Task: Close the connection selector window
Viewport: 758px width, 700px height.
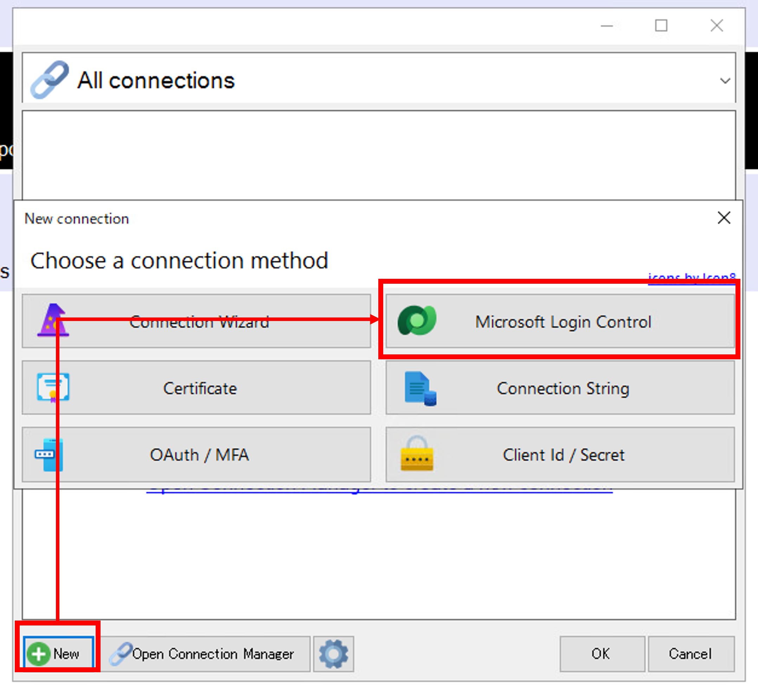Action: pos(717,25)
